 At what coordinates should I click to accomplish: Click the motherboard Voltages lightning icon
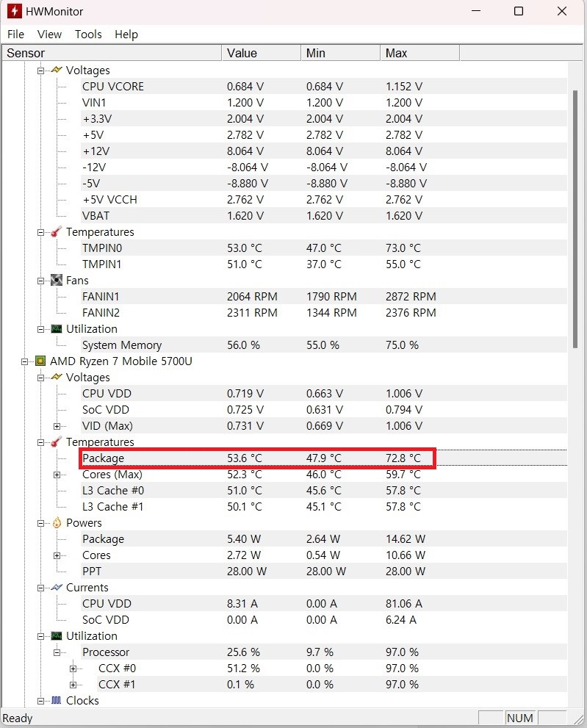56,70
